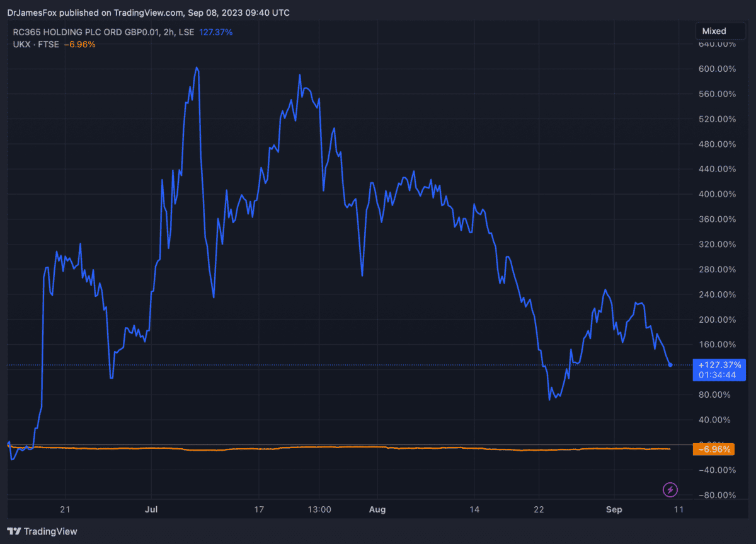The image size is (756, 544).
Task: Click the purple lightning bolt icon
Action: (x=670, y=489)
